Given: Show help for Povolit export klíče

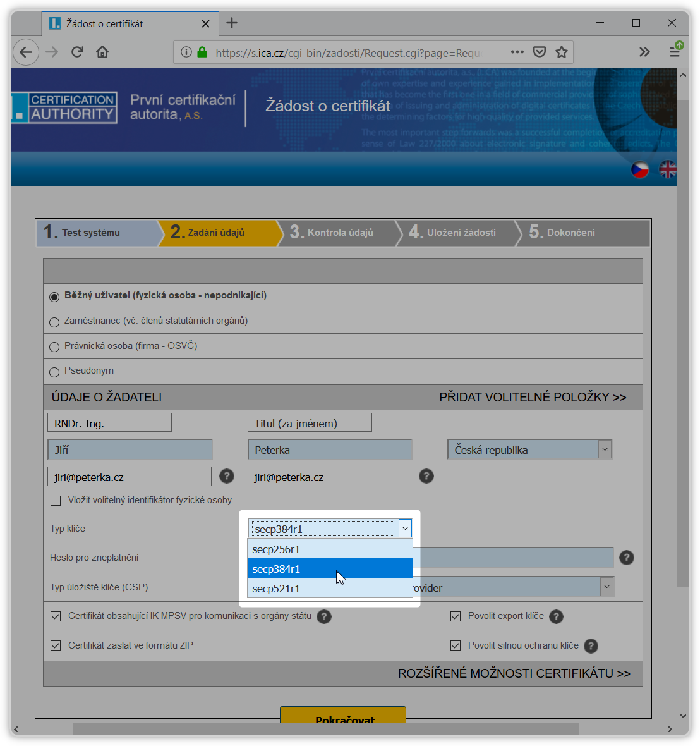Looking at the screenshot, I should pyautogui.click(x=557, y=616).
